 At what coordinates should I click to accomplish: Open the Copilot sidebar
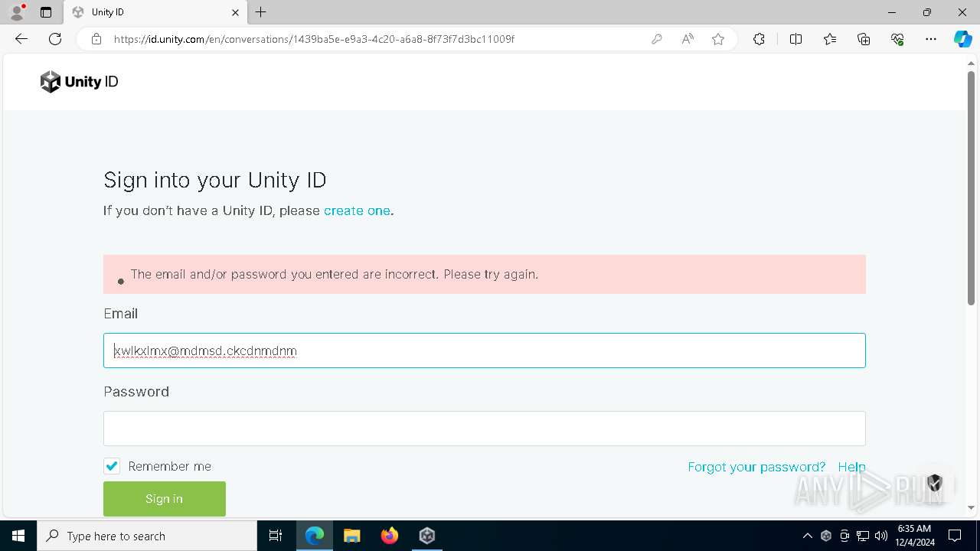click(962, 39)
